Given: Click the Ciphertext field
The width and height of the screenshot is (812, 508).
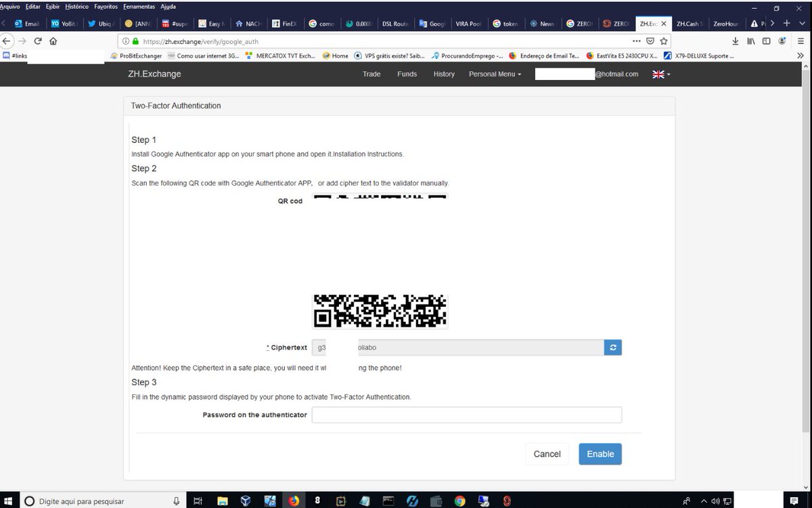Looking at the screenshot, I should click(x=457, y=347).
